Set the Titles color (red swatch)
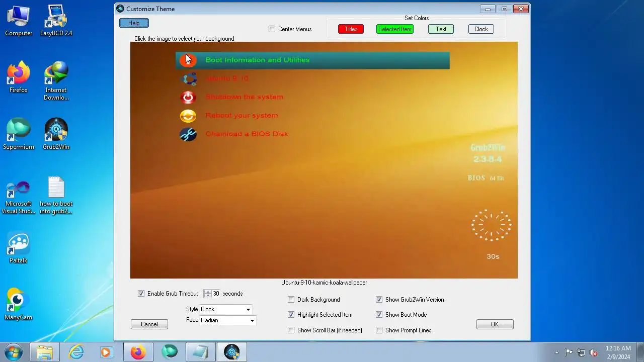Image resolution: width=644 pixels, height=362 pixels. pos(351,29)
